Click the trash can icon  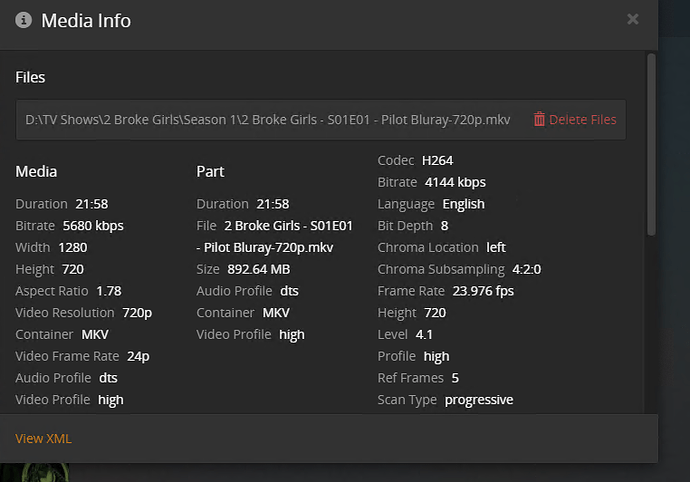coord(539,120)
